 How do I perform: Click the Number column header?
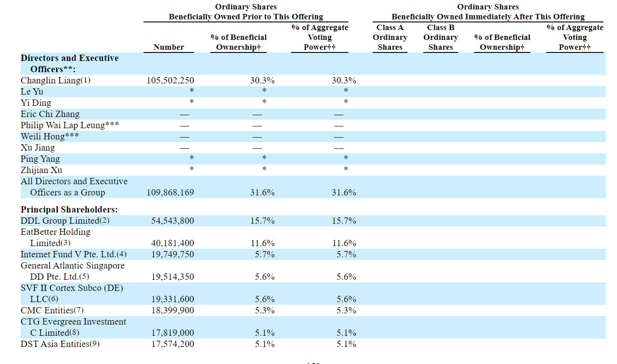coord(169,47)
